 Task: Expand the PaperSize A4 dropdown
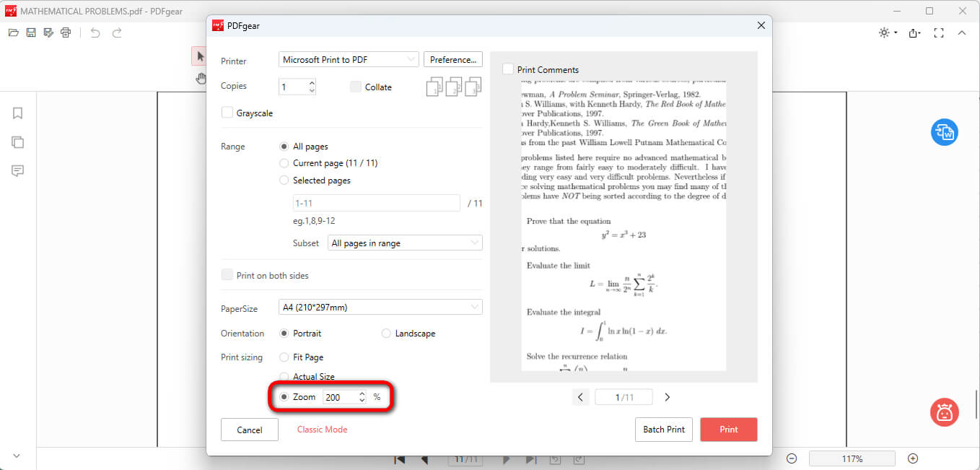pyautogui.click(x=380, y=308)
